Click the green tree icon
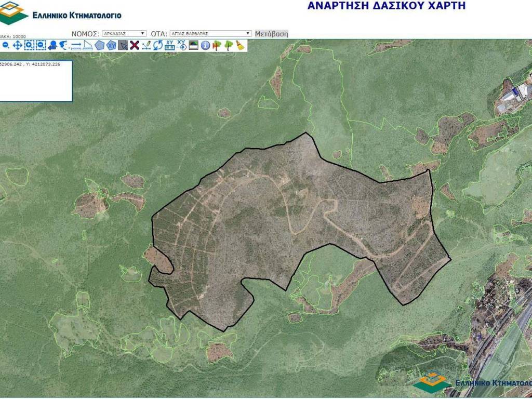The height and width of the screenshot is (399, 532). [229, 45]
